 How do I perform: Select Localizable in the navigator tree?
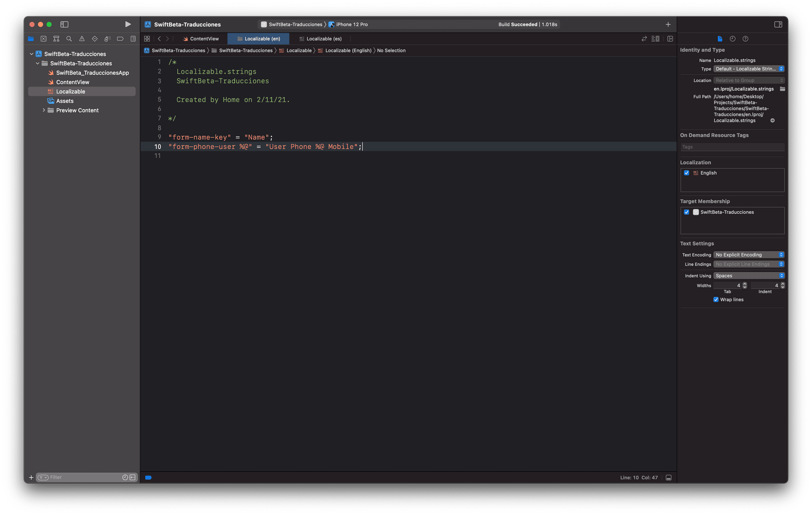click(82, 92)
